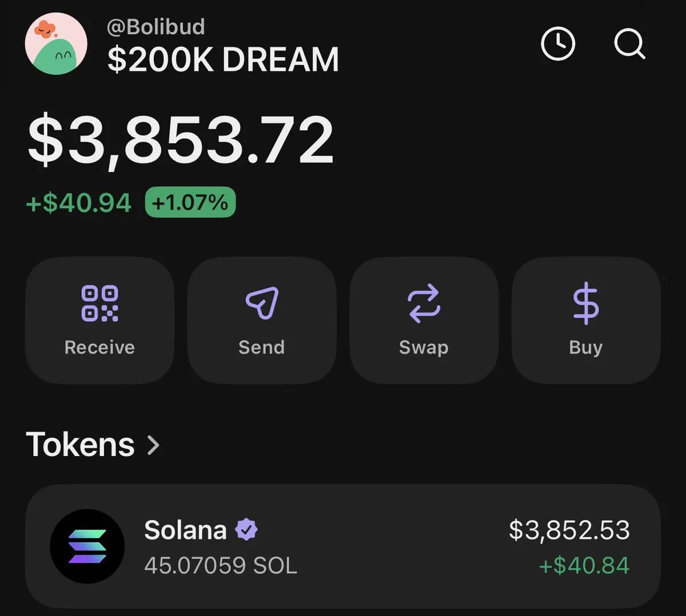
Task: Tap the Receive button label
Action: (99, 347)
